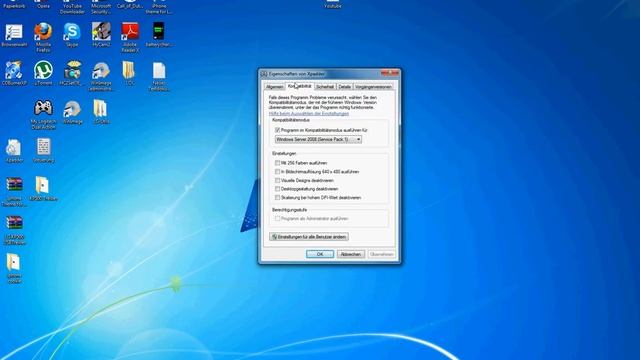Open the YouTube Downloader shortcut
This screenshot has height=360, width=640.
72,7
